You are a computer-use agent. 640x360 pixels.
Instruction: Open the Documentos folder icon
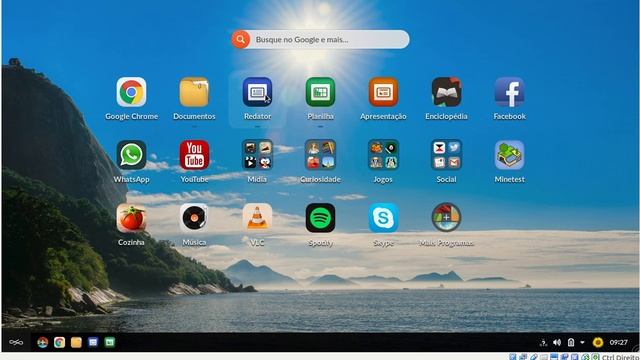click(194, 92)
